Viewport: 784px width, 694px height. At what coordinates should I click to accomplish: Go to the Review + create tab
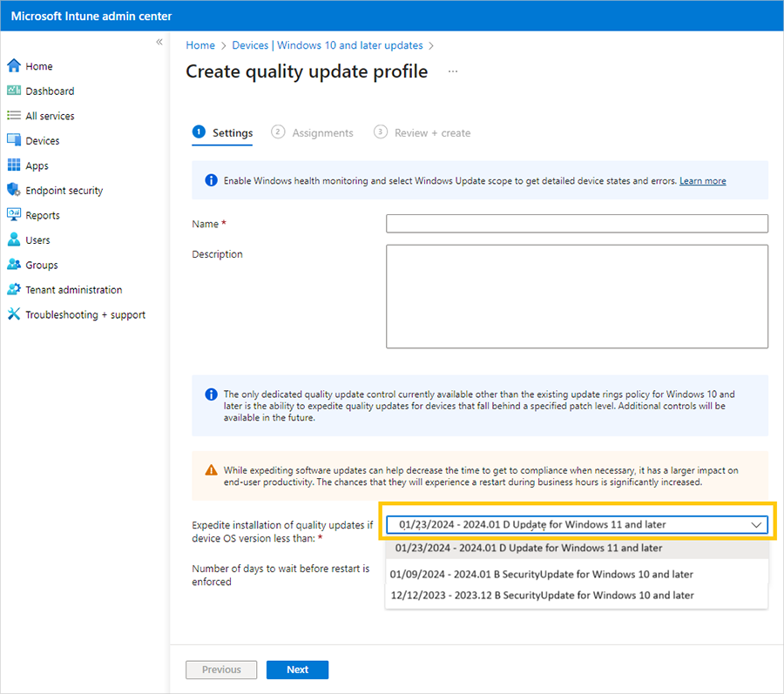(432, 133)
